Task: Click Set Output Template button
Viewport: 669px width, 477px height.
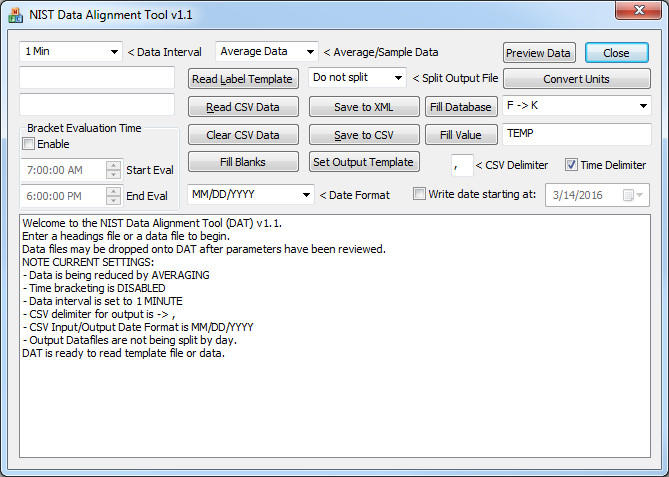Action: [x=363, y=161]
